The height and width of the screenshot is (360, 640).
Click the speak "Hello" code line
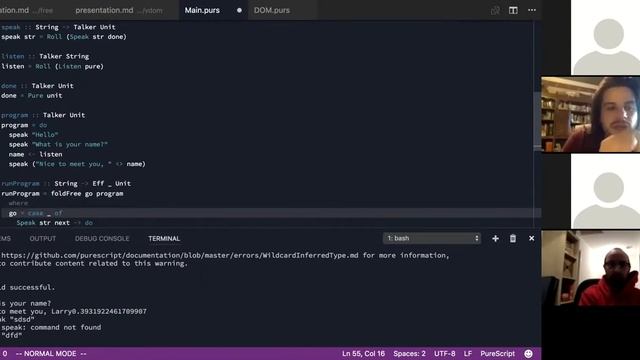pos(33,135)
